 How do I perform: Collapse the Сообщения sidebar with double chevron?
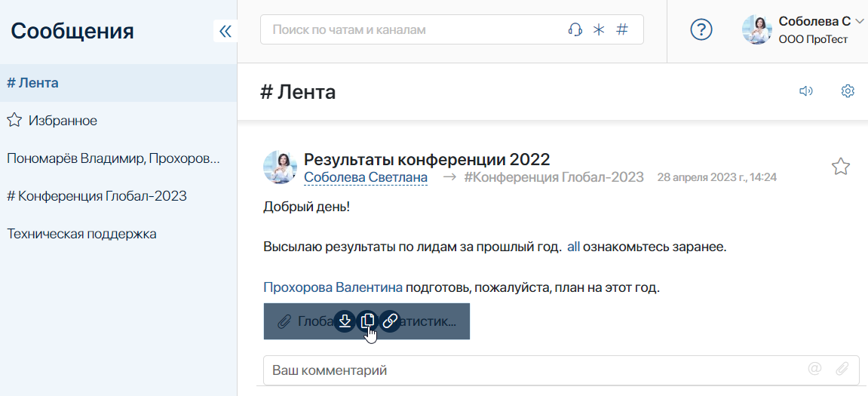click(x=225, y=31)
